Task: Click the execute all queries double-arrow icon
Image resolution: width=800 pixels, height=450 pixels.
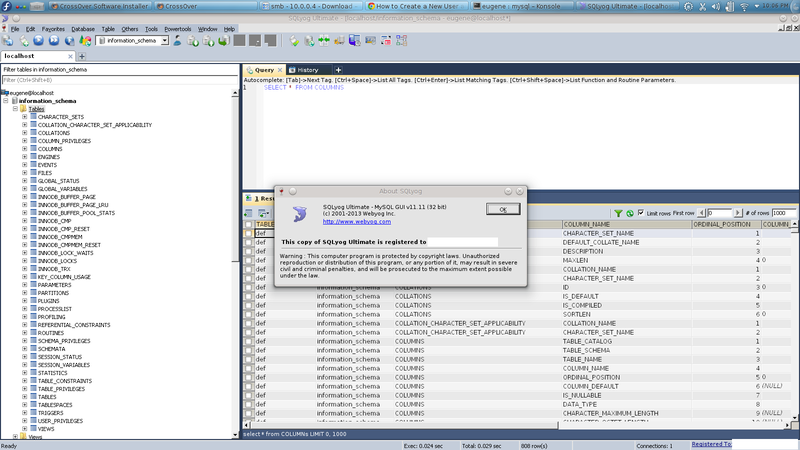Action: coord(54,41)
